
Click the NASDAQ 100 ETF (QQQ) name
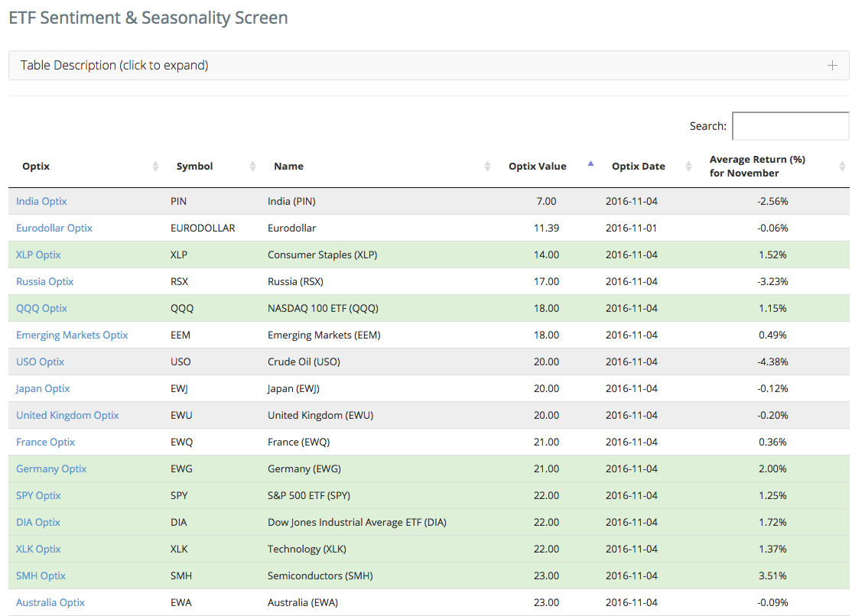tap(323, 308)
